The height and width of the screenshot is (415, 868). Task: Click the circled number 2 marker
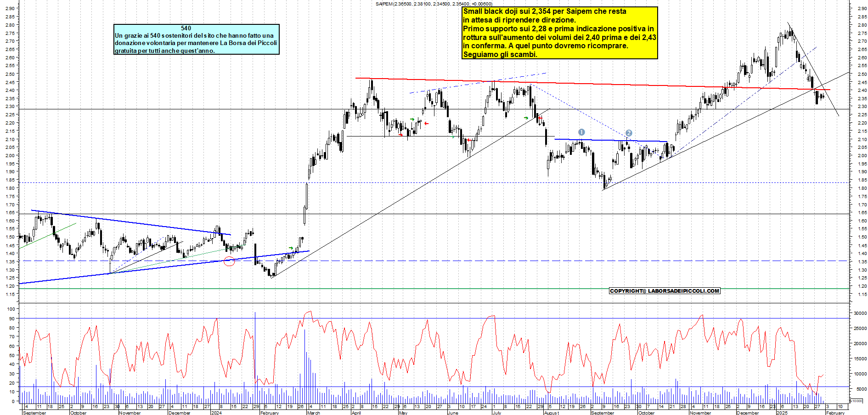629,133
